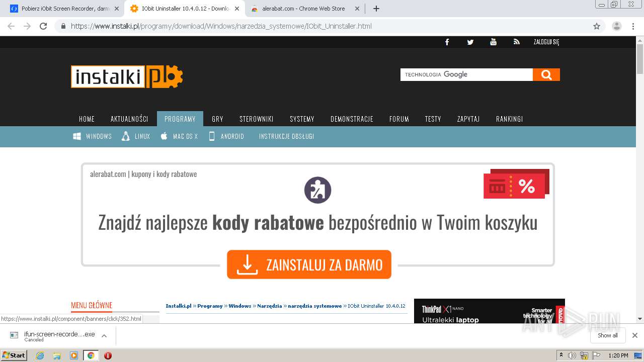Image resolution: width=644 pixels, height=362 pixels.
Task: Switch to Pobierz iObit Screen Recorder tab
Action: pos(65,9)
